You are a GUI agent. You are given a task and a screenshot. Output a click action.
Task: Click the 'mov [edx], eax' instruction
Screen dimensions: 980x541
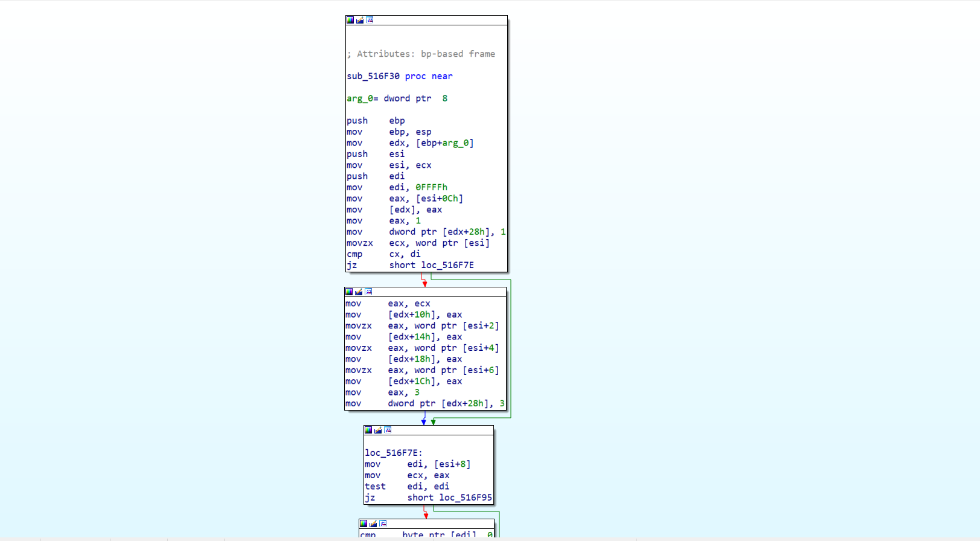click(x=394, y=210)
